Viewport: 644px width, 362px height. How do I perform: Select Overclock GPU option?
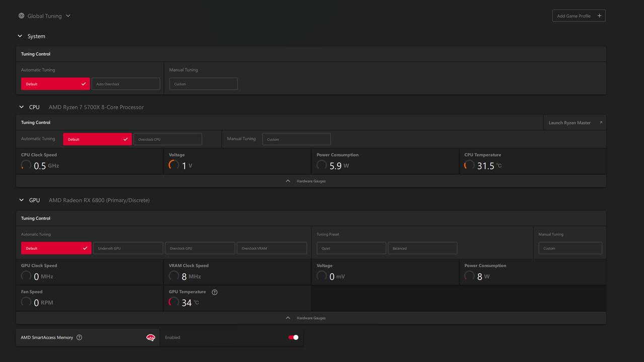tap(200, 248)
